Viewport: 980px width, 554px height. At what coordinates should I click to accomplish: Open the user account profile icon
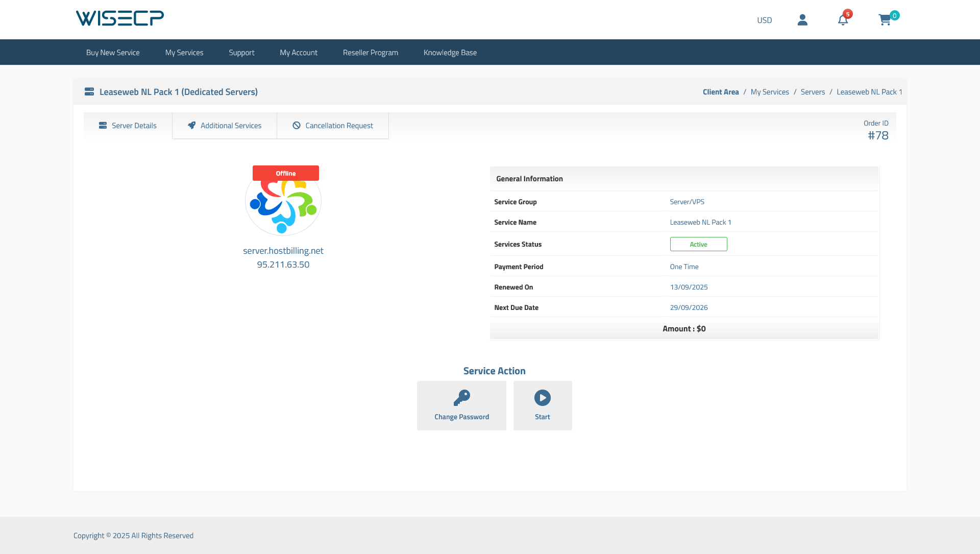802,20
